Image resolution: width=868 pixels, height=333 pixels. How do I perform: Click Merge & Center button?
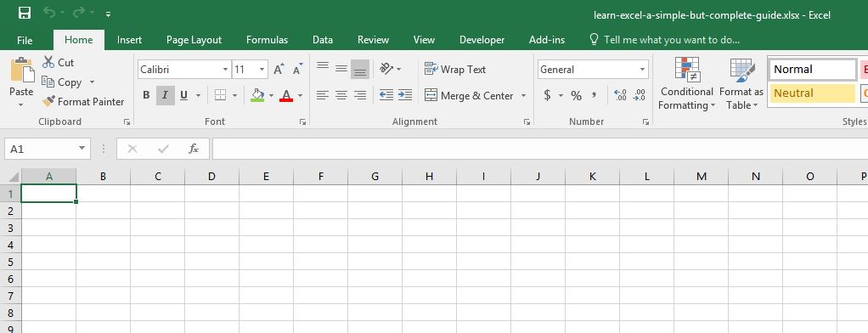(470, 95)
